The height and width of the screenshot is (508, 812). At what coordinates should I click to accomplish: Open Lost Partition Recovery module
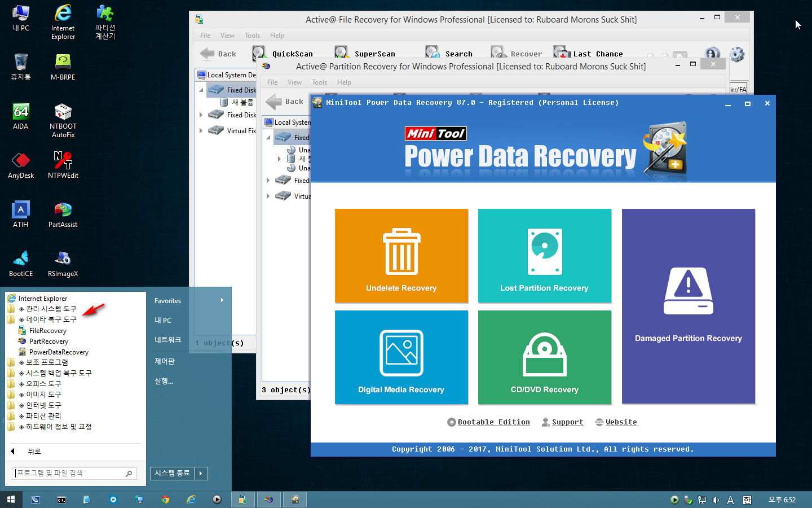pos(544,256)
